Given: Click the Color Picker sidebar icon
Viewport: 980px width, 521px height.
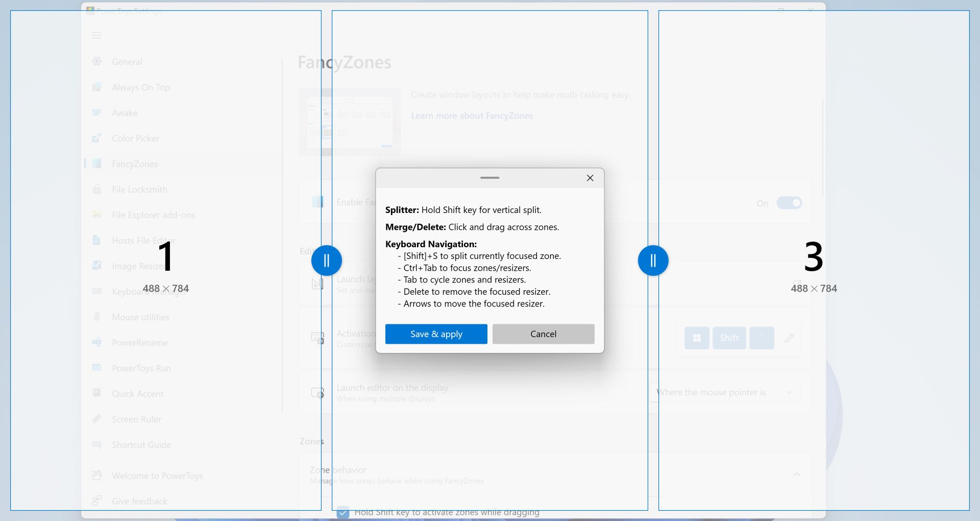Looking at the screenshot, I should (x=96, y=138).
